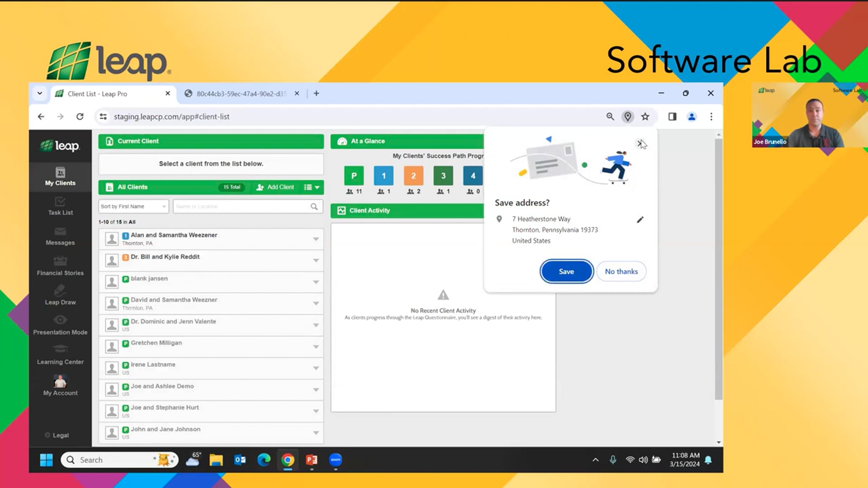Screen dimensions: 868x488
Task: Expand Dr. Dominic and Jenn Valente row
Action: 316,325
